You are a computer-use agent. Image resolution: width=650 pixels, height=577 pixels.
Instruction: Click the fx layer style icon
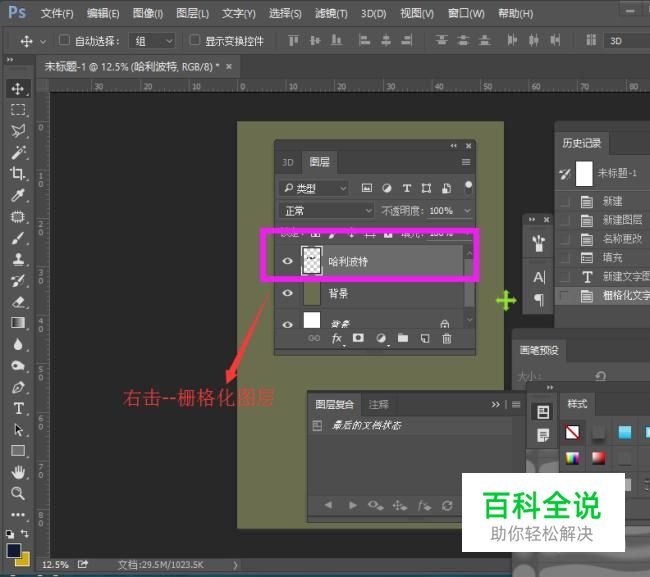(x=337, y=339)
